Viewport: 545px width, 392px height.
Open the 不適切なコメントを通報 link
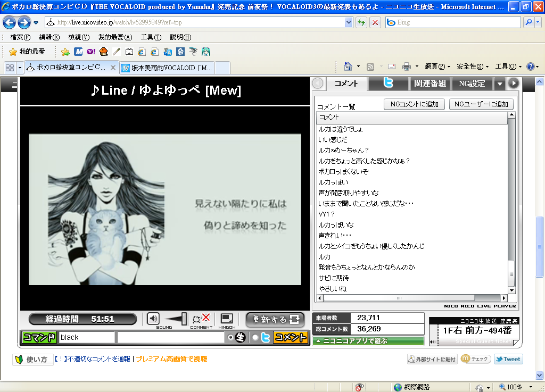92,359
